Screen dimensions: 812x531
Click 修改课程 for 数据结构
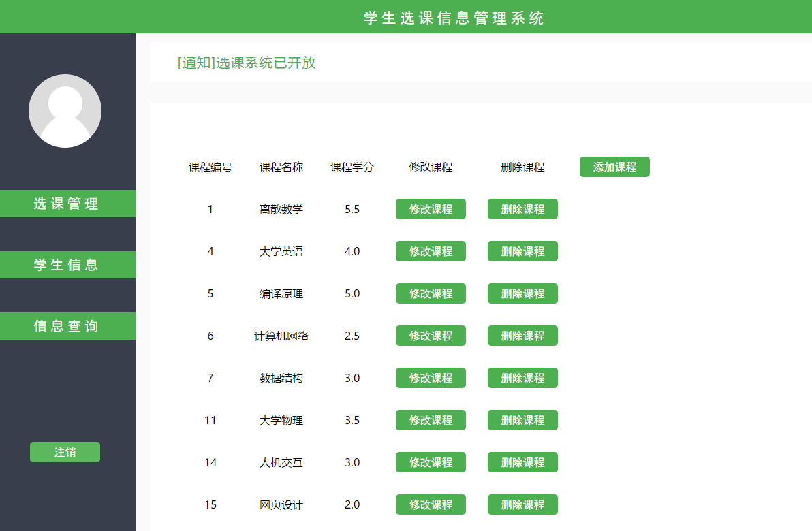pyautogui.click(x=431, y=378)
